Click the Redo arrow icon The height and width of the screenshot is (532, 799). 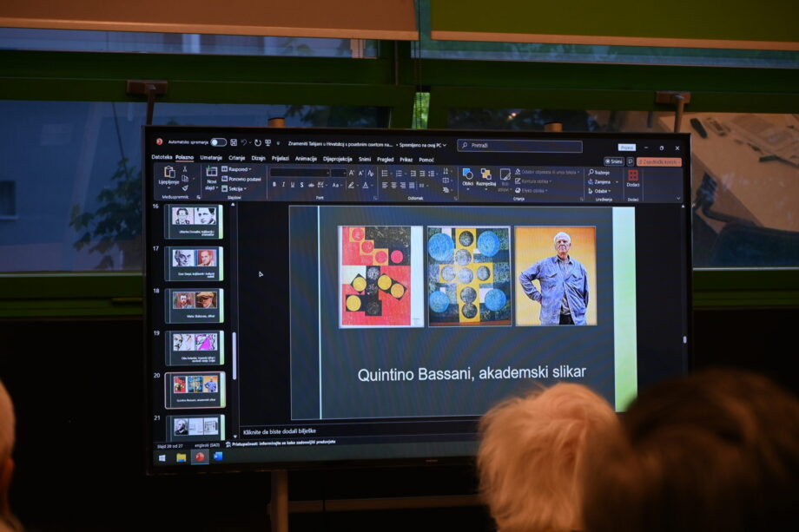coord(257,143)
